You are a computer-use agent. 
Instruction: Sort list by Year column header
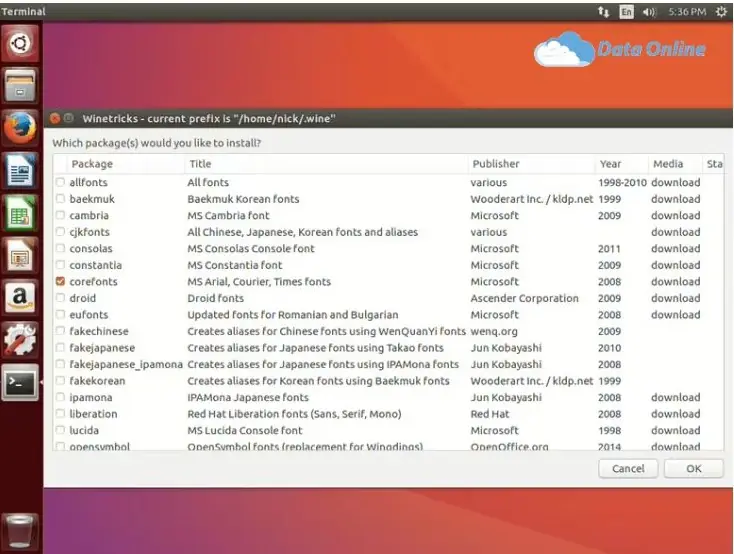pos(622,164)
